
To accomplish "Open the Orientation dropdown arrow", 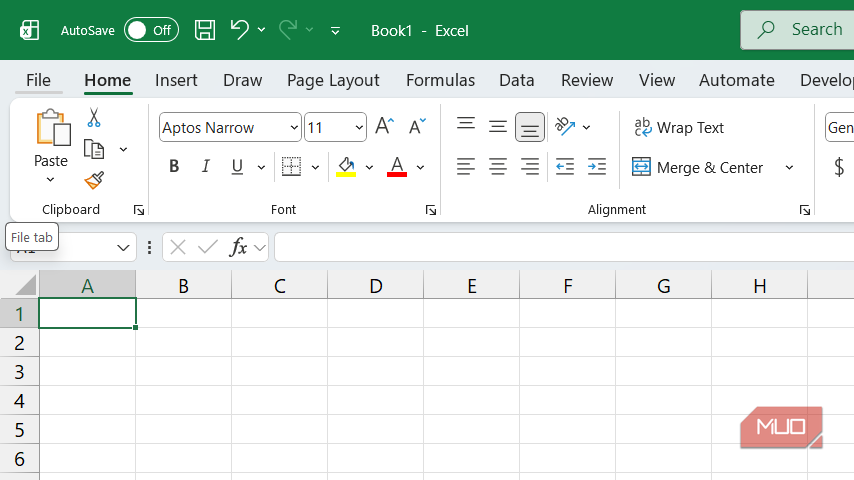I will (587, 127).
